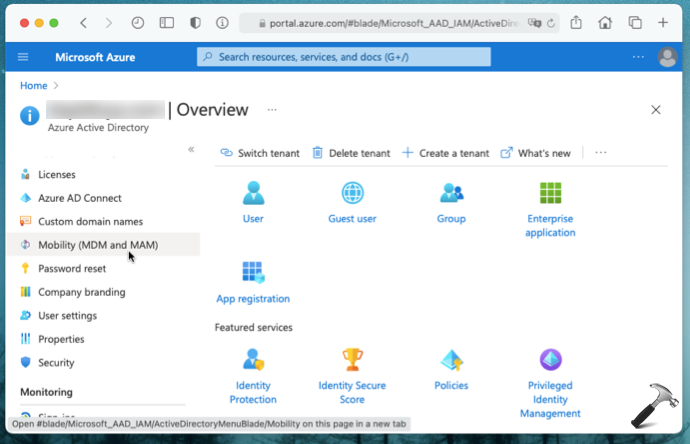Open the App registration icon
690x444 pixels.
click(253, 272)
